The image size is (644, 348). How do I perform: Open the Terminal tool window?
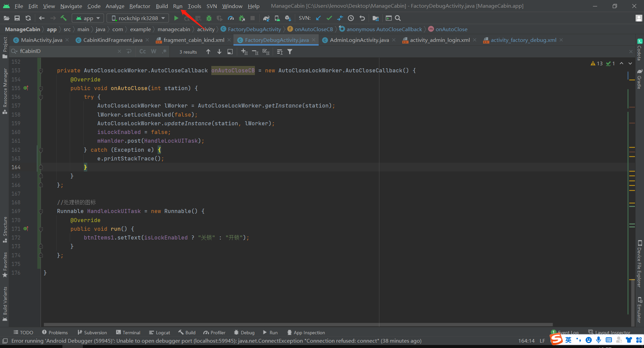click(x=128, y=333)
